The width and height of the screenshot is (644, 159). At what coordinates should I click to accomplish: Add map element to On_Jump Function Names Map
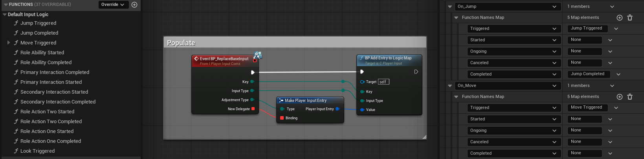click(620, 18)
